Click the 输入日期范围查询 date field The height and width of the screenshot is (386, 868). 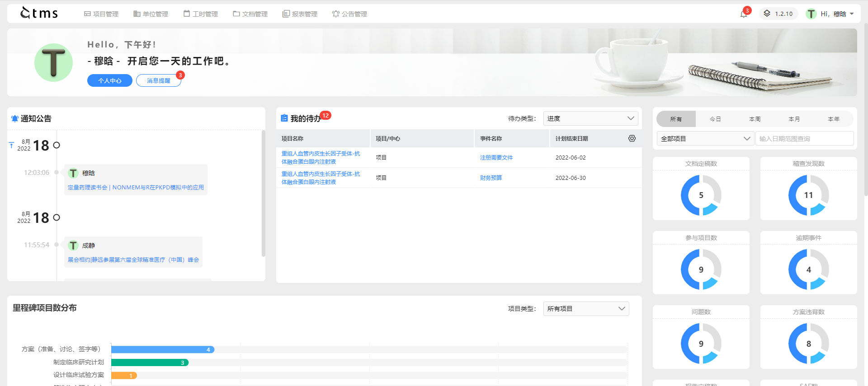[804, 138]
